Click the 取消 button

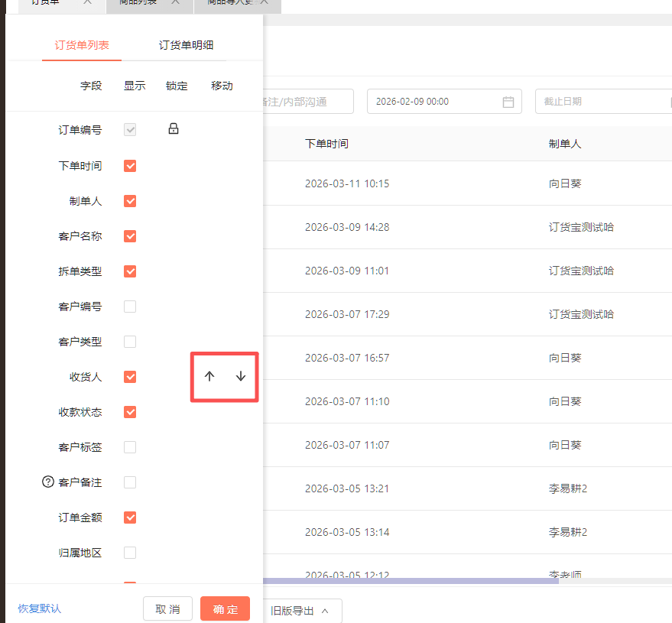(167, 609)
